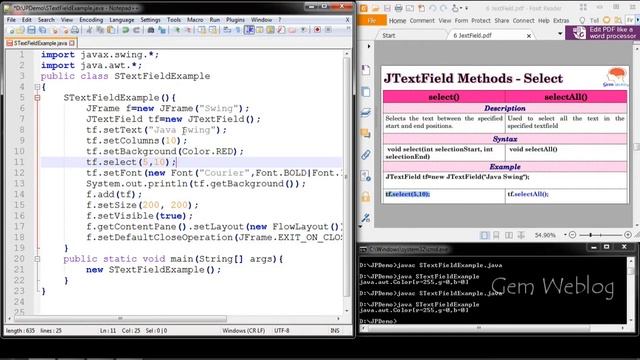Switch to the Start tab in Foxit

pyautogui.click(x=389, y=36)
